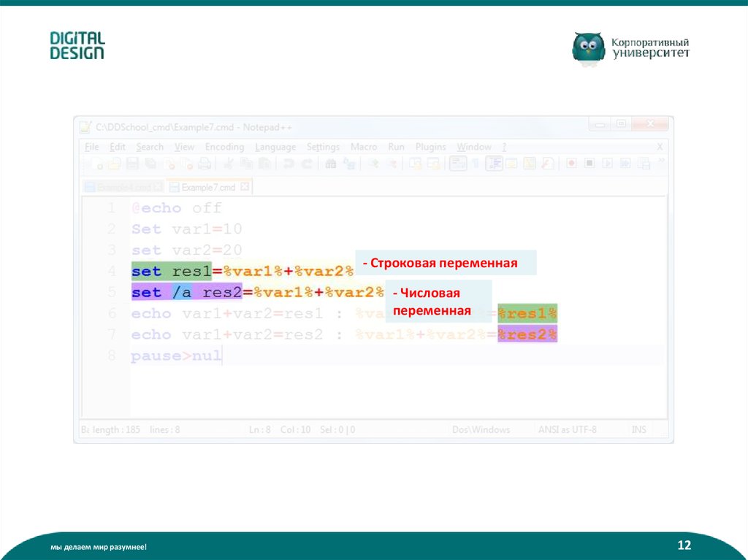Viewport: 748px width, 560px height.
Task: Open the Plugins menu
Action: pos(430,147)
